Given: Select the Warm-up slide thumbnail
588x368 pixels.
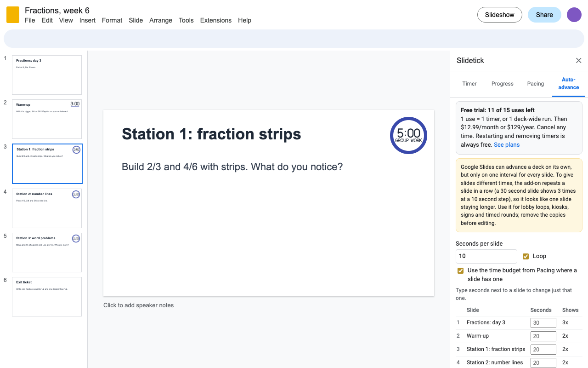Looking at the screenshot, I should 47,119.
